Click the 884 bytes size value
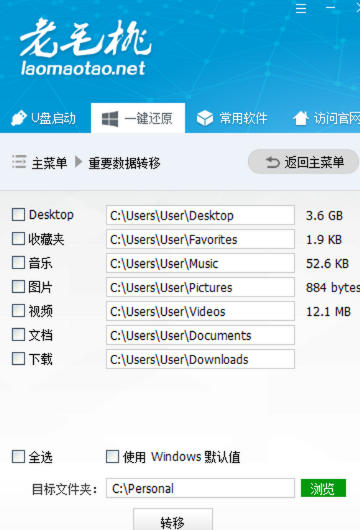 [333, 288]
